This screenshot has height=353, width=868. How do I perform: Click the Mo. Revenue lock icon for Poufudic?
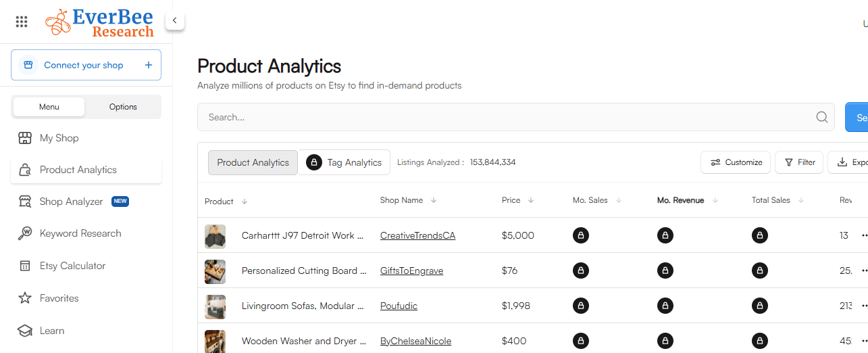tap(665, 306)
